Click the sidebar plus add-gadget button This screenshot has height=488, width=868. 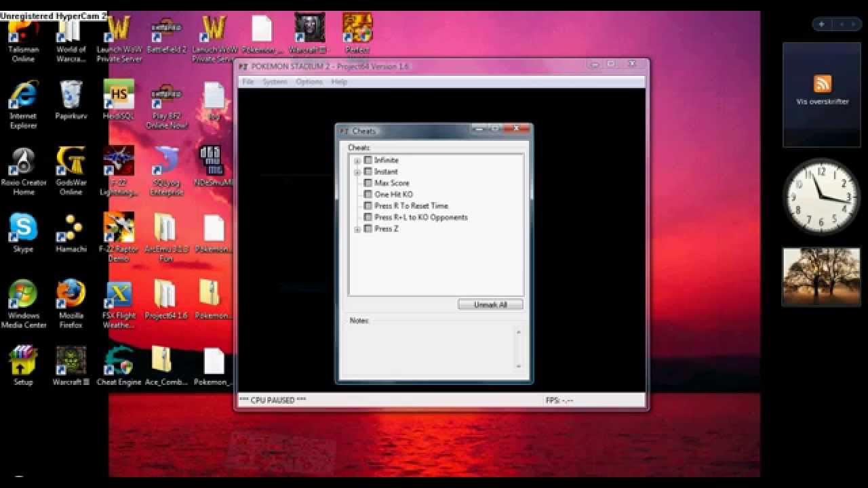[821, 24]
